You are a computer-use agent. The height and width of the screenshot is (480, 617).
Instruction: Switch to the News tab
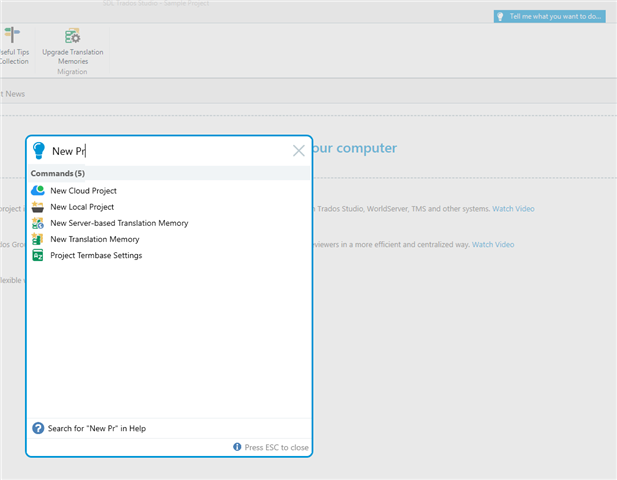click(13, 94)
